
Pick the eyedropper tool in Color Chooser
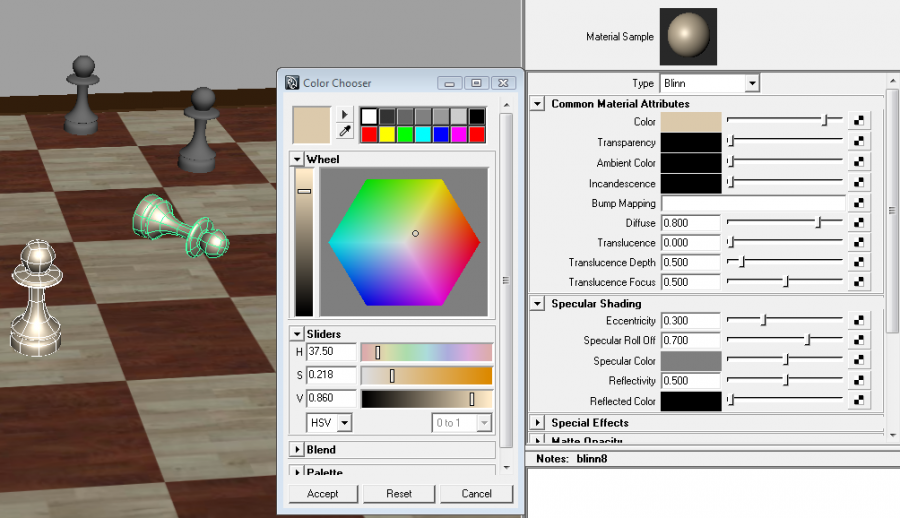coord(346,132)
